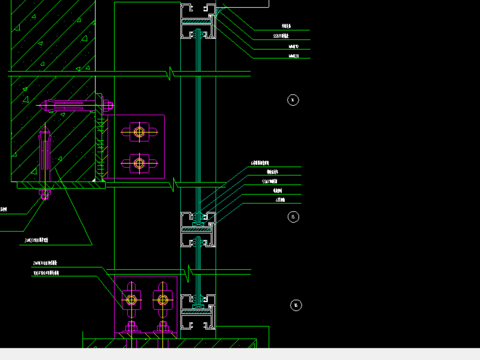480x360 pixels.
Task: Select the hatched concrete block at top left
Action: click(53, 35)
